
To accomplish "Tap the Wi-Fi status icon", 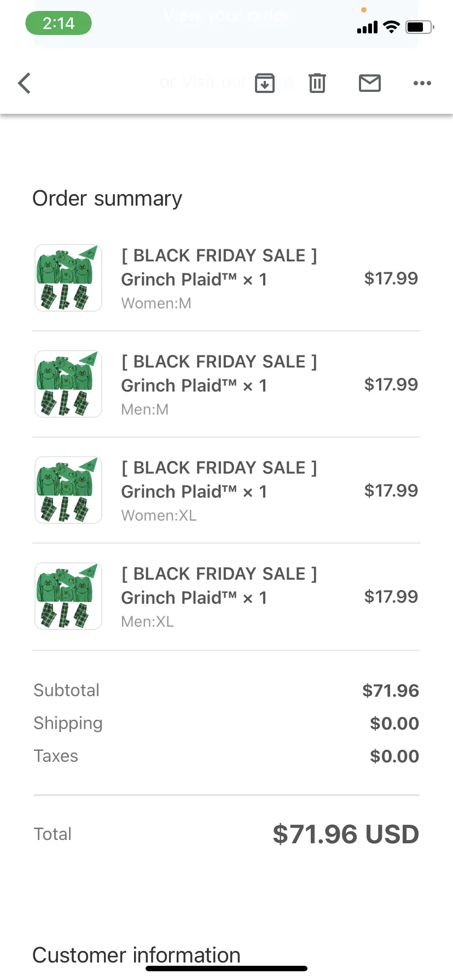I will point(391,27).
